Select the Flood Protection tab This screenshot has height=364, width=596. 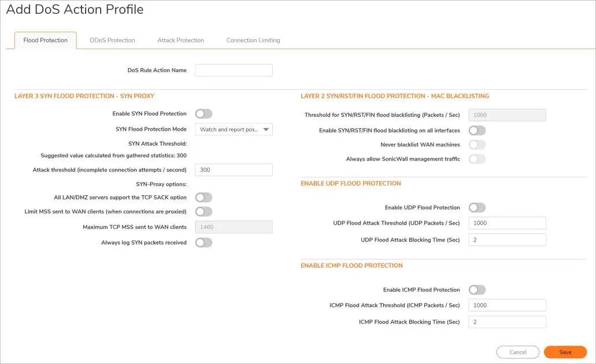click(x=45, y=40)
